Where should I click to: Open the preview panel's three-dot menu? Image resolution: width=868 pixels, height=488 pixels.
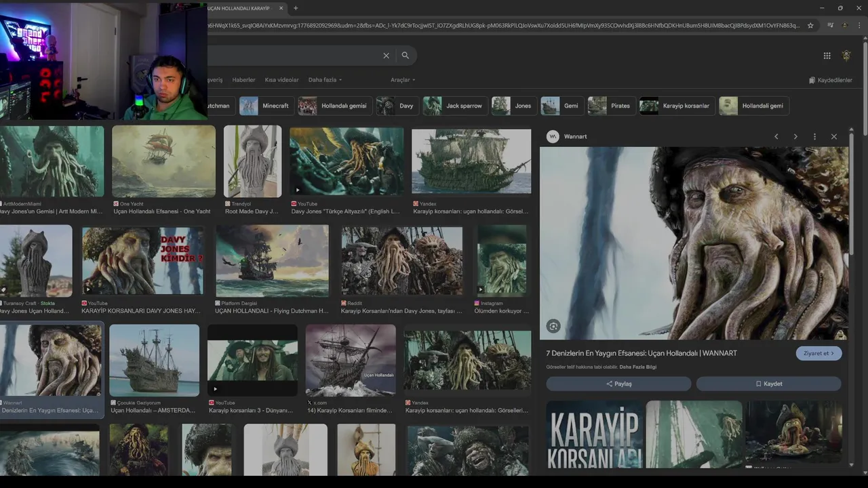[x=814, y=137]
